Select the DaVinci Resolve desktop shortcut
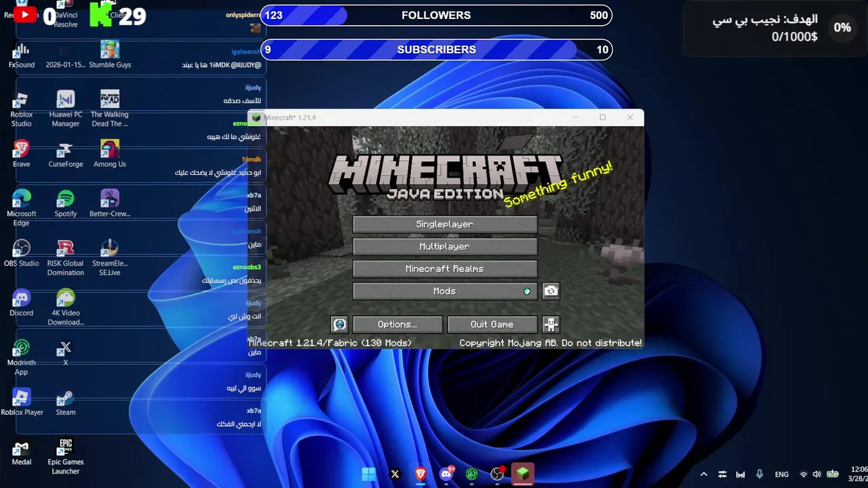Screen dimensions: 868x488 66,16
